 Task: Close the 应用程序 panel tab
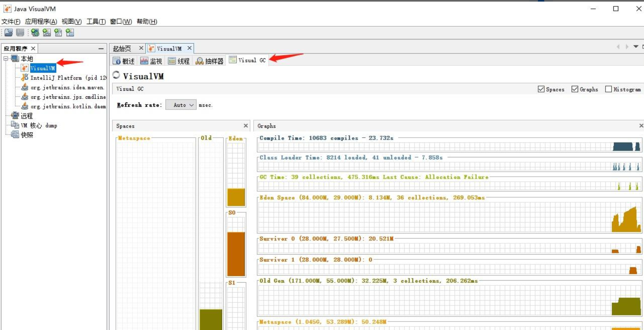pos(33,49)
